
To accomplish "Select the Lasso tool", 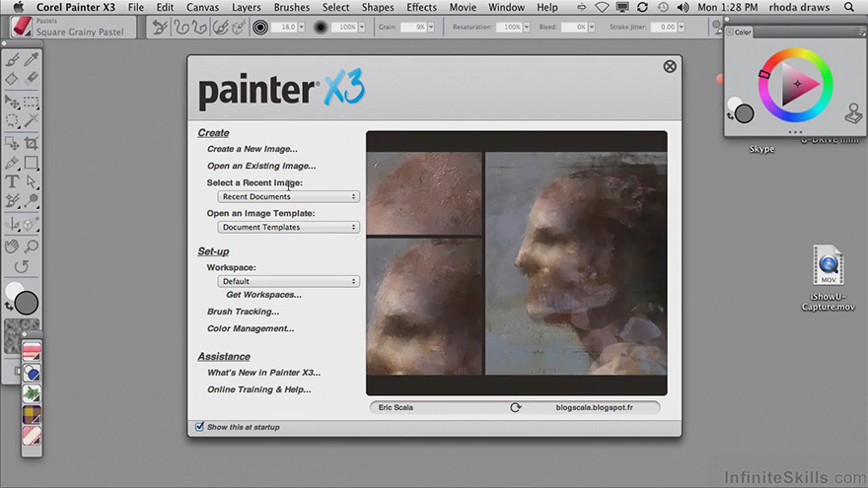I will pyautogui.click(x=12, y=120).
